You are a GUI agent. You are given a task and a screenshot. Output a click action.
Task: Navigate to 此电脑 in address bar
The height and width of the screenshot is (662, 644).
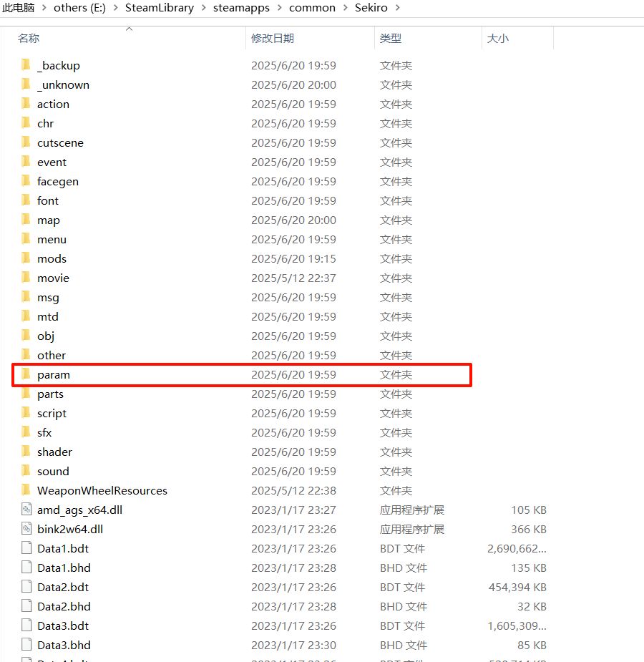point(19,8)
